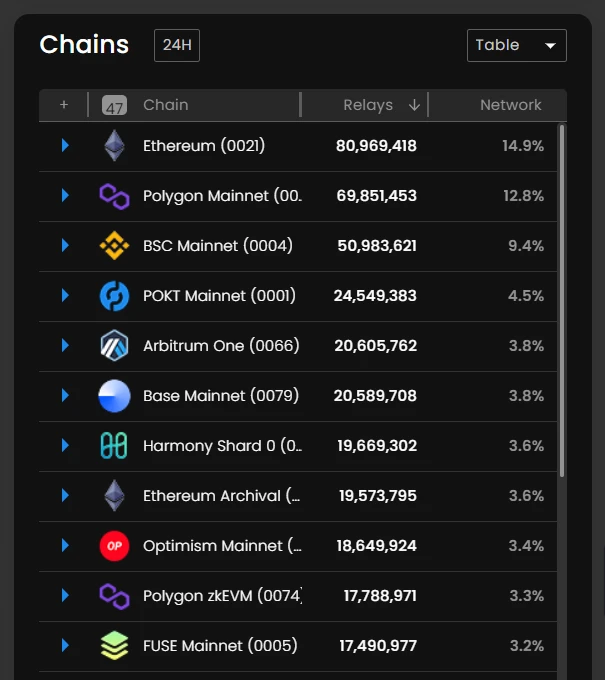
Task: Toggle the 24H time range button
Action: pos(177,45)
